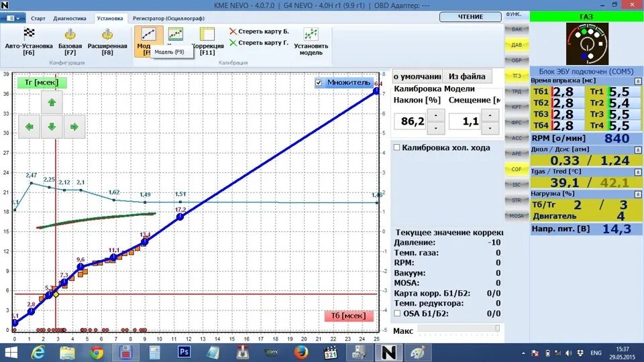Screen dimensions: 644x362
Task: Decrease Наклон [%] with down stepper
Action: (x=436, y=128)
